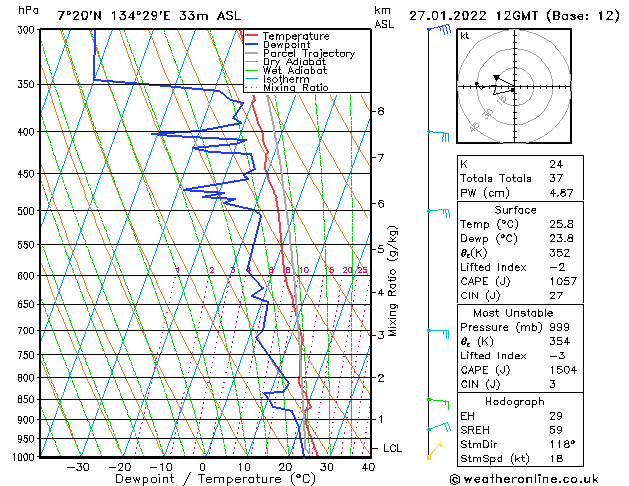The height and width of the screenshot is (486, 629).
Task: Click the Most Unstable CAPE value 1504
Action: pos(563,370)
